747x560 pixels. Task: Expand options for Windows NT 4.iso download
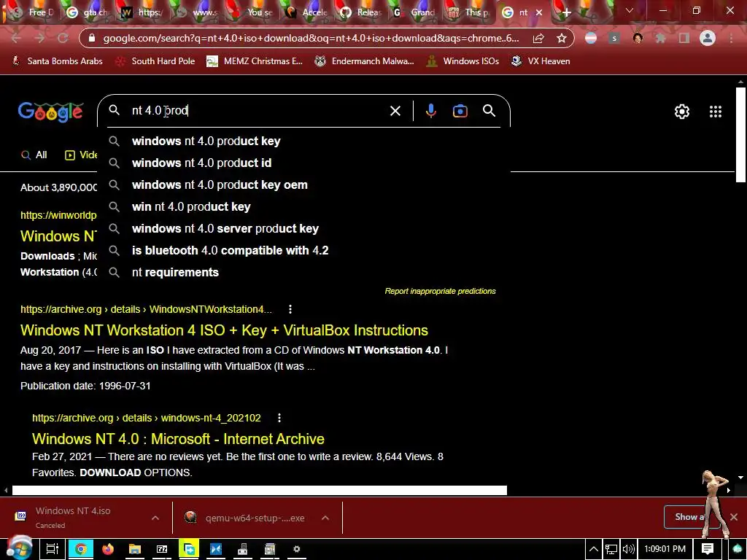click(155, 518)
